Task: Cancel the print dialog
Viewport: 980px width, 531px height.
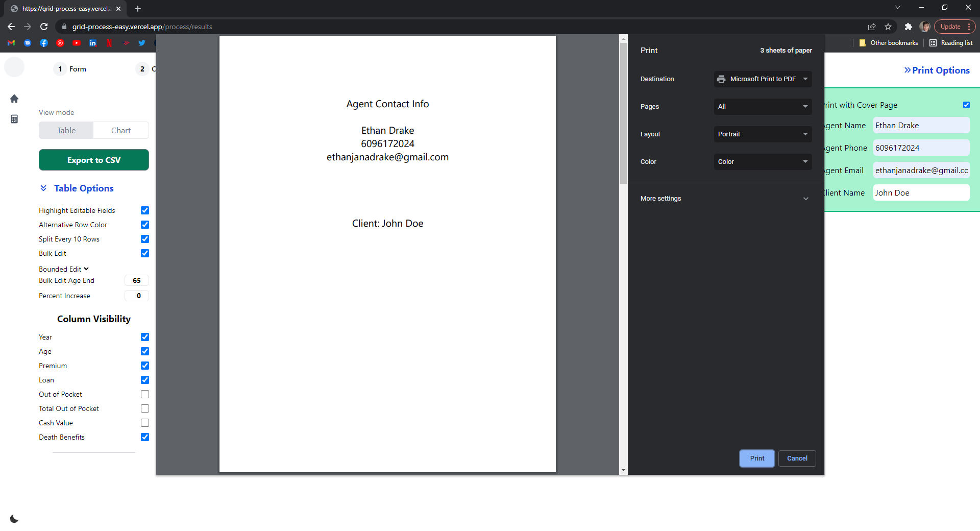Action: tap(797, 458)
